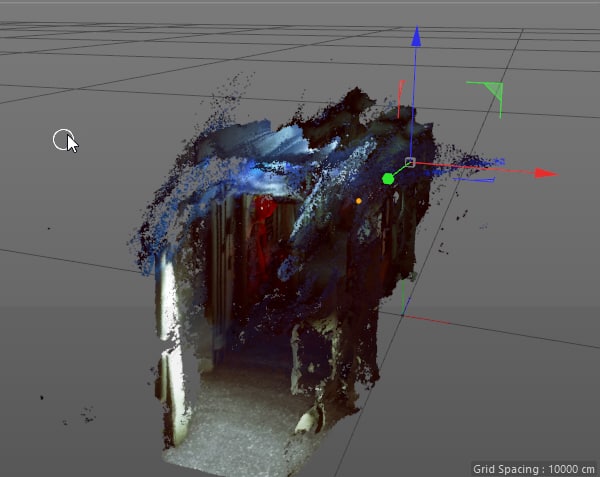Click the white gizmo origin square

click(410, 162)
